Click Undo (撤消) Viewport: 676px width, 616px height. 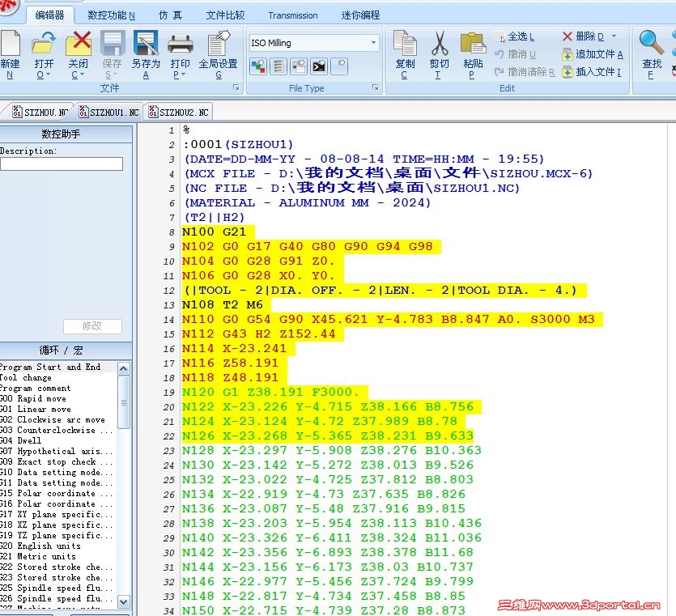coord(515,54)
